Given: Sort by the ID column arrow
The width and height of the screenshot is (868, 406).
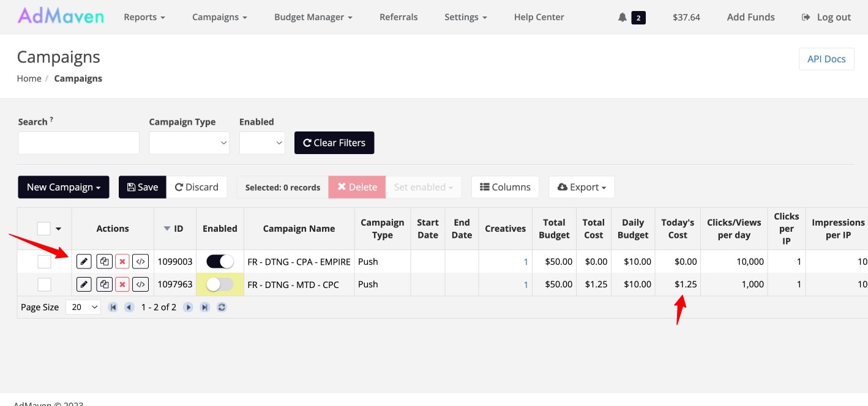Looking at the screenshot, I should (166, 227).
